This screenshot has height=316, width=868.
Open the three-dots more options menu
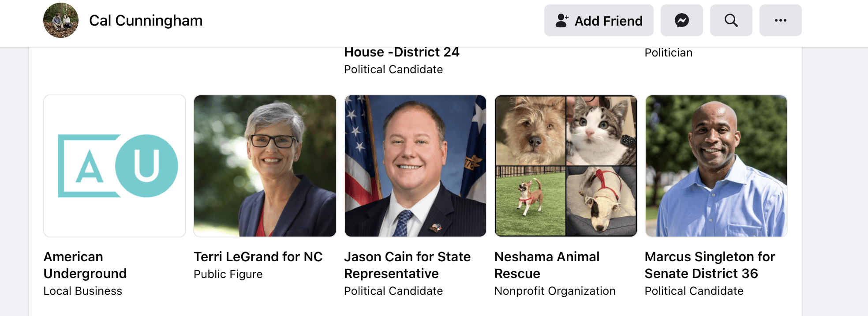(x=780, y=20)
